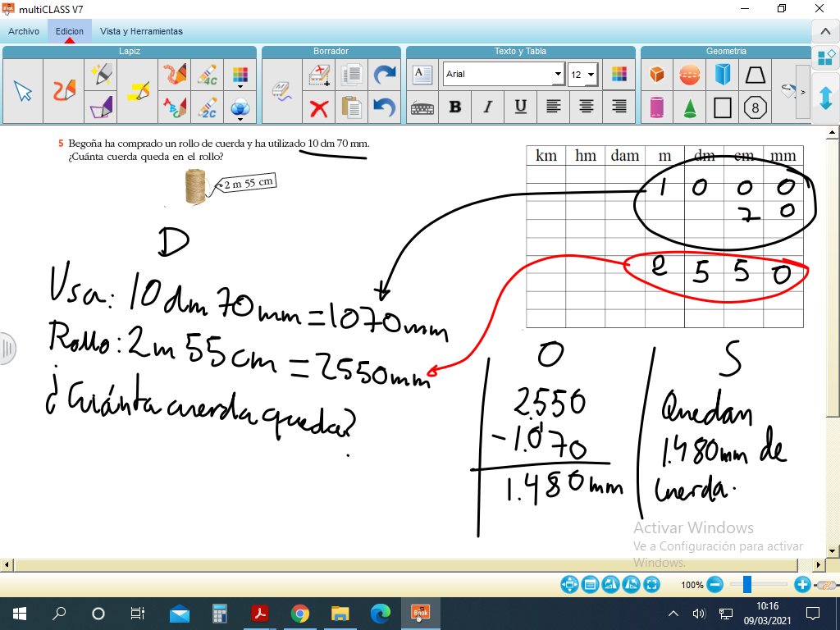Image resolution: width=840 pixels, height=630 pixels.
Task: Choose the area-selection eraser tool
Action: [x=319, y=75]
